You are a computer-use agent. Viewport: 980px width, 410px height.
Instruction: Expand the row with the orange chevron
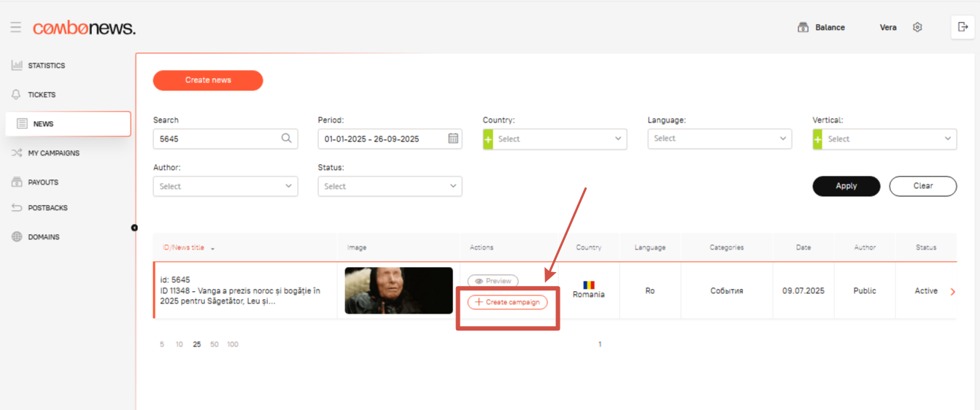pos(952,292)
